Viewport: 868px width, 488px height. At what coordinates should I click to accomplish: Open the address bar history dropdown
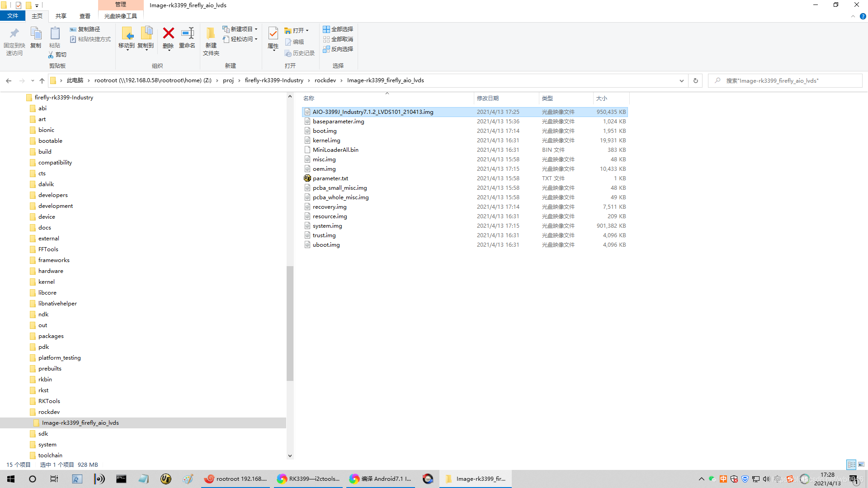[x=682, y=80]
